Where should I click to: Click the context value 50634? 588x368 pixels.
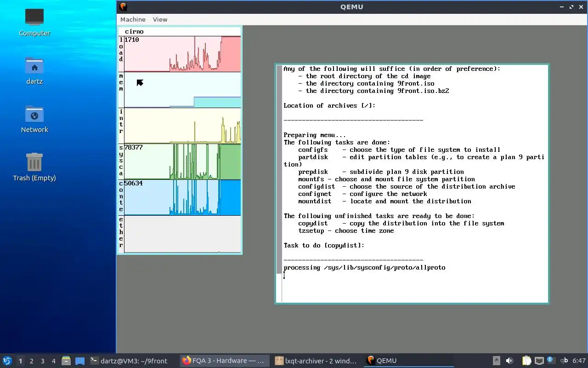[x=134, y=183]
